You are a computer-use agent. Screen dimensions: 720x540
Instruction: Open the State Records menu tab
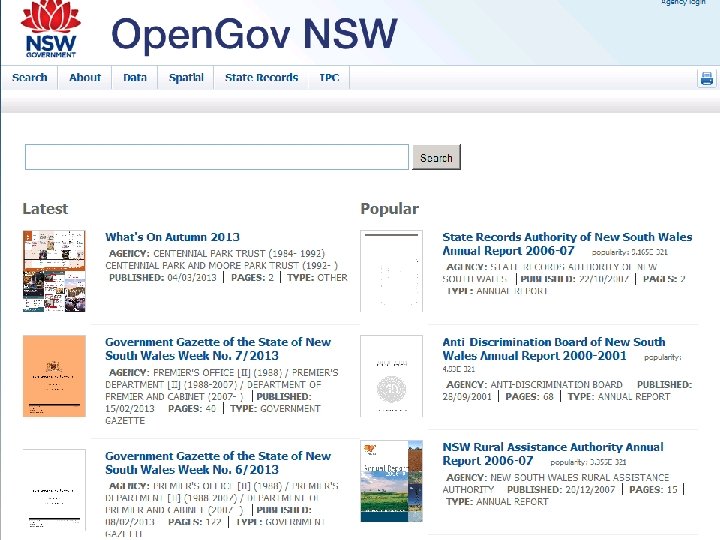(x=261, y=78)
